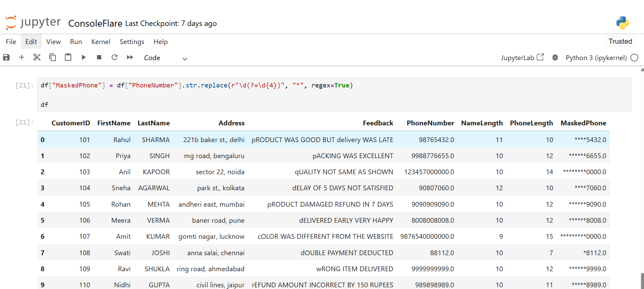
Task: Open the Kernel menu
Action: click(101, 42)
